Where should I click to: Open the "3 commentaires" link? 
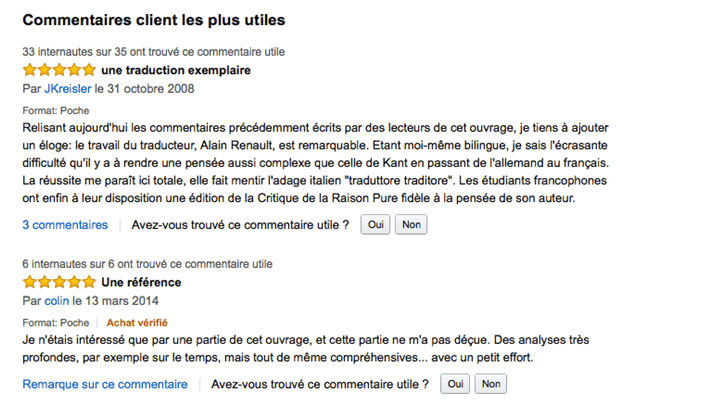point(65,225)
